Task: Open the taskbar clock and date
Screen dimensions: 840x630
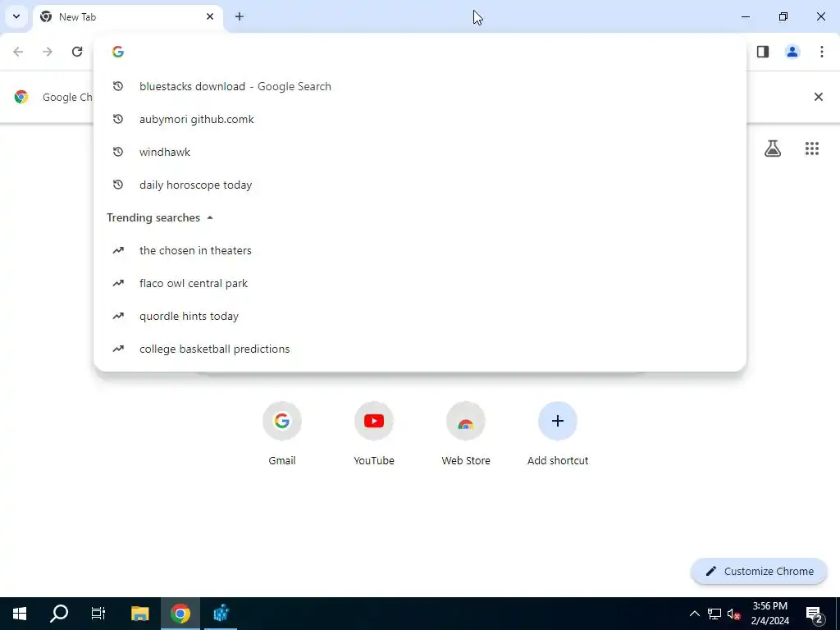Action: 770,614
